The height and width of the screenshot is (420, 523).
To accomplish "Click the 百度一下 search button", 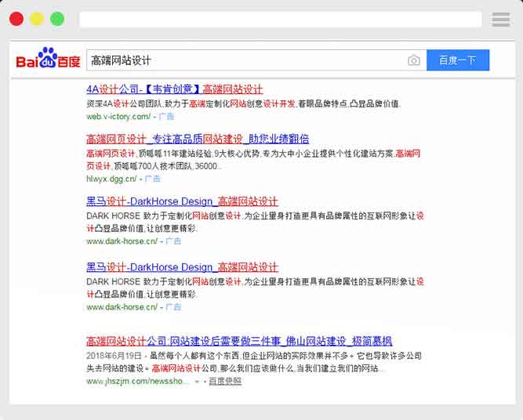I will click(458, 60).
